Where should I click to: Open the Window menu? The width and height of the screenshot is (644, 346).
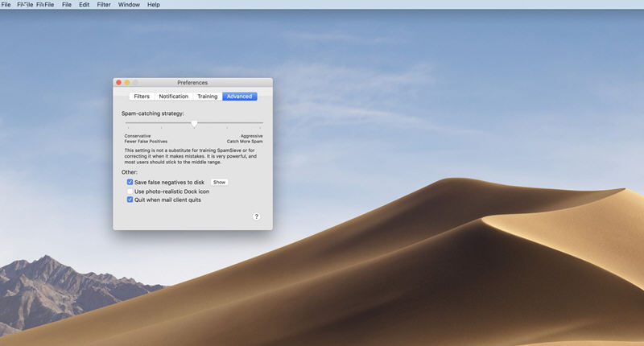pyautogui.click(x=129, y=5)
